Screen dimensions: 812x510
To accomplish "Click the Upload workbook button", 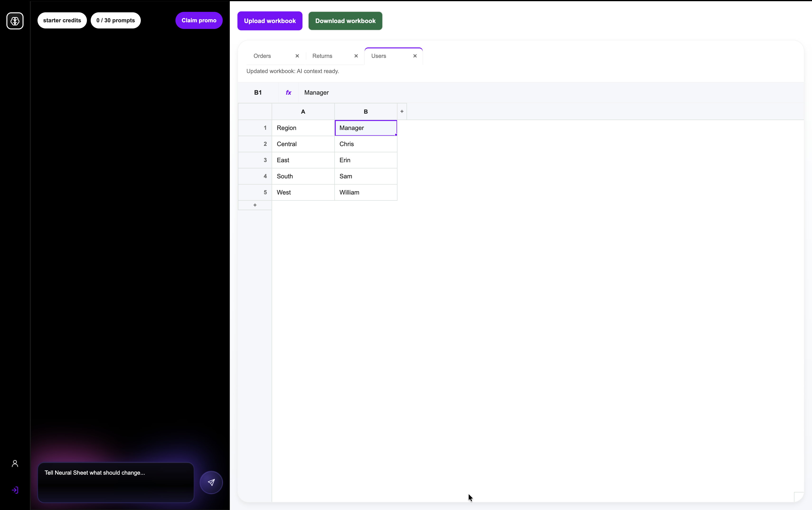I will [x=270, y=21].
